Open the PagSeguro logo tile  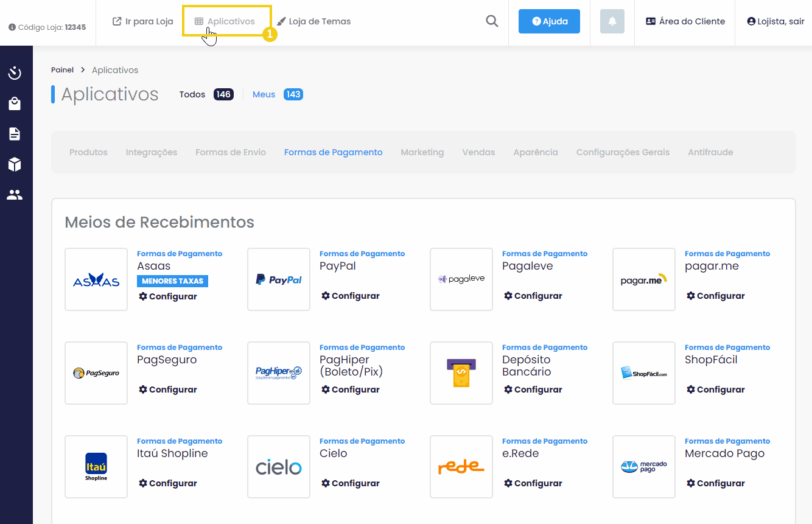pyautogui.click(x=96, y=373)
